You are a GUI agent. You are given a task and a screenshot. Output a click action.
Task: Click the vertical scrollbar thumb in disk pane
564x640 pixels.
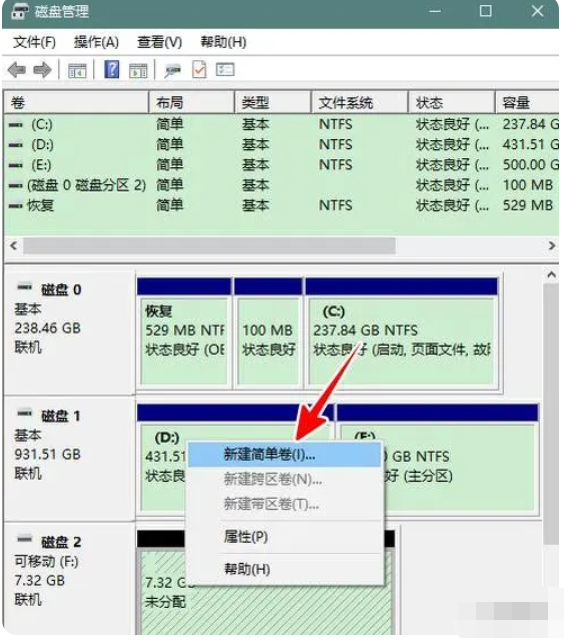tap(551, 414)
